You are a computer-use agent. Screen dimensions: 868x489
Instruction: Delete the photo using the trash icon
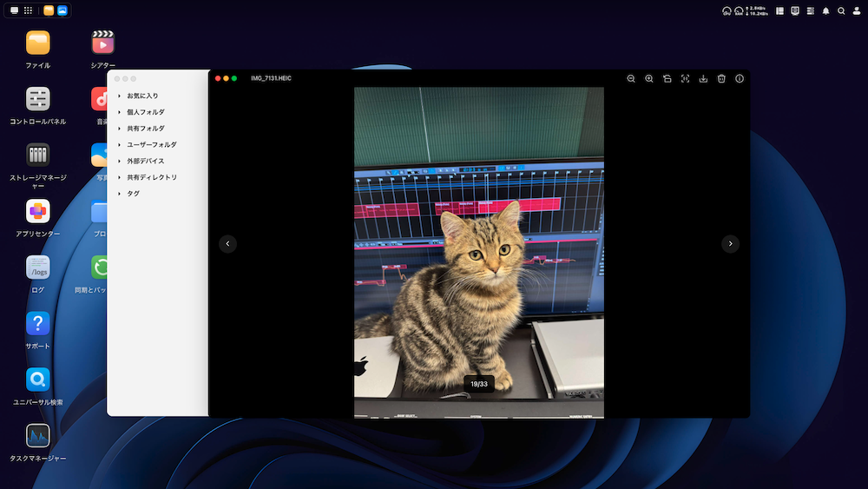click(721, 78)
